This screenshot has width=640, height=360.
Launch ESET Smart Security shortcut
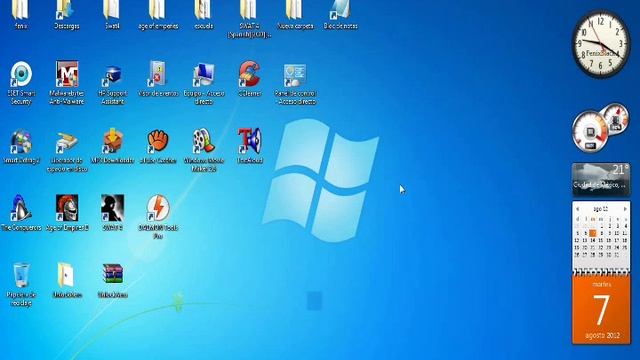pos(21,83)
